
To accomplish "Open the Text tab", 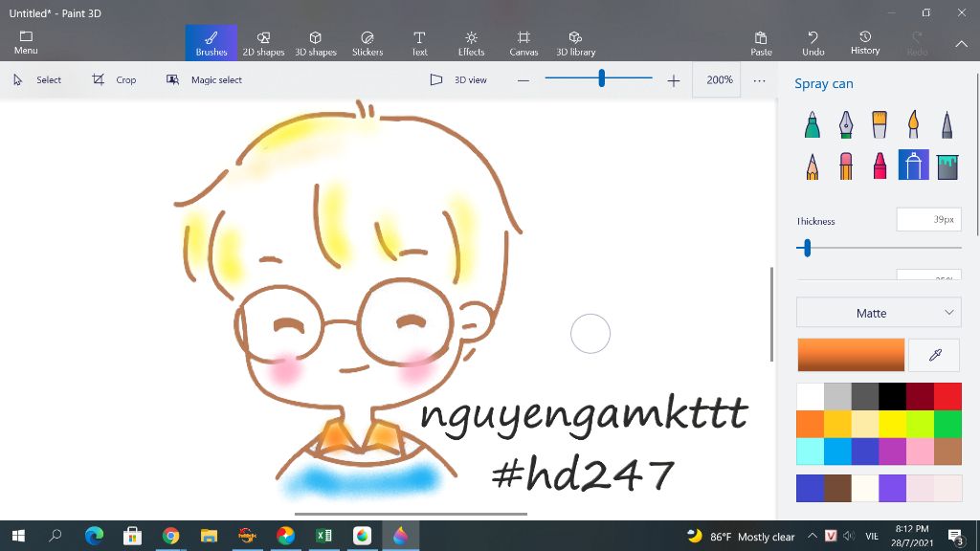I will coord(419,42).
